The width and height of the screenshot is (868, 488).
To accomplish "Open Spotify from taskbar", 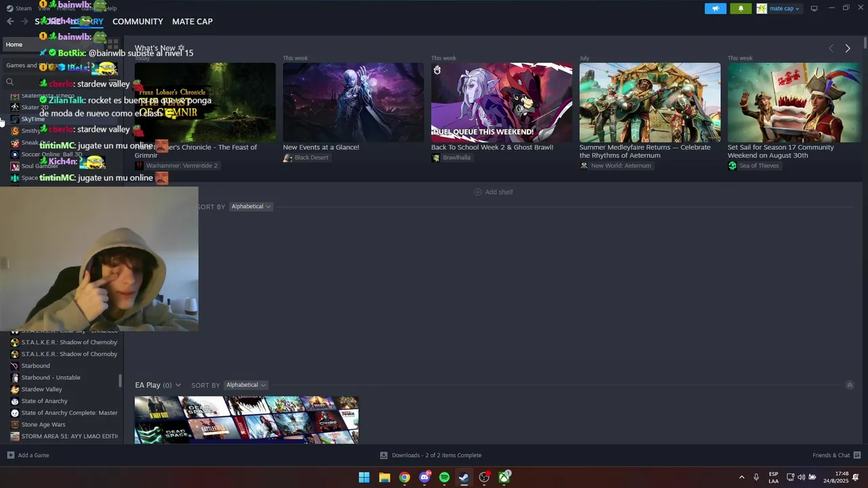I will pyautogui.click(x=444, y=477).
